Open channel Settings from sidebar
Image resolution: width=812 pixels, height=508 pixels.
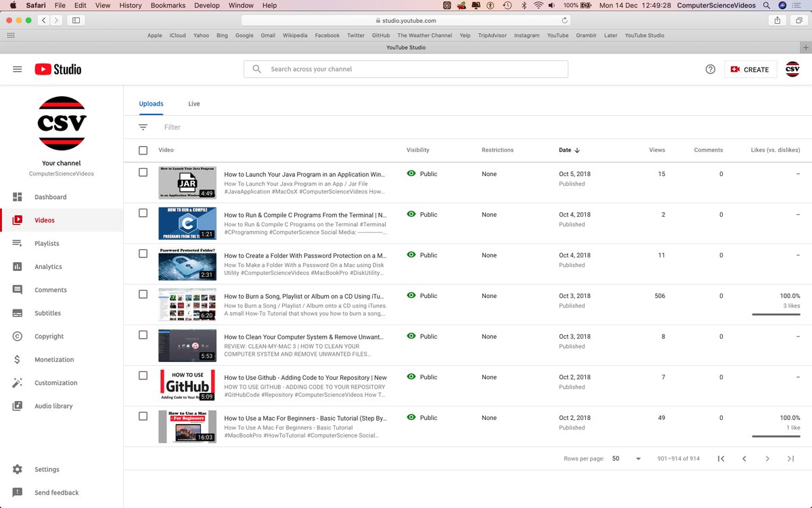47,469
